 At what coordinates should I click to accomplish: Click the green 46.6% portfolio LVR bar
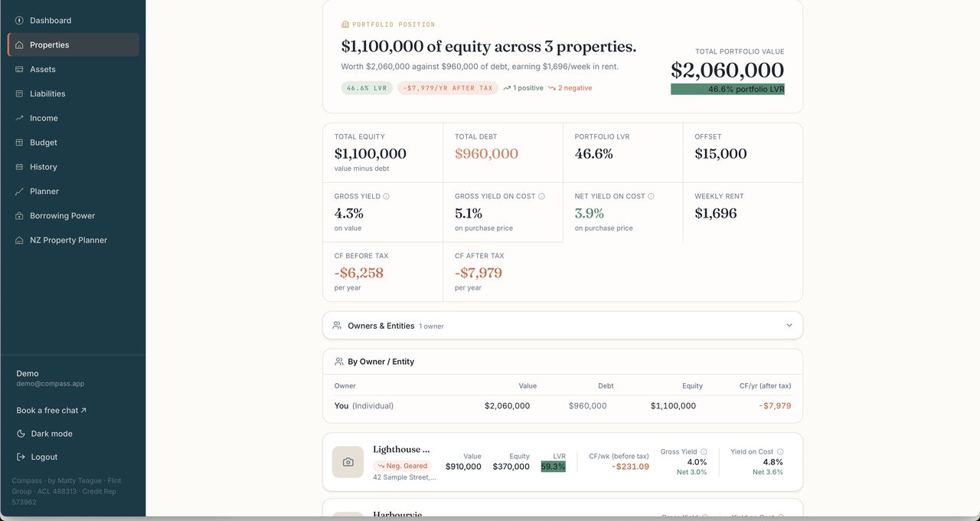point(727,89)
